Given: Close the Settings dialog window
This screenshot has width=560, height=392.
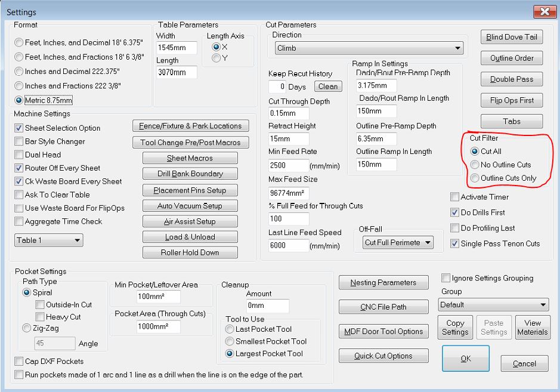Looking at the screenshot, I should [544, 12].
